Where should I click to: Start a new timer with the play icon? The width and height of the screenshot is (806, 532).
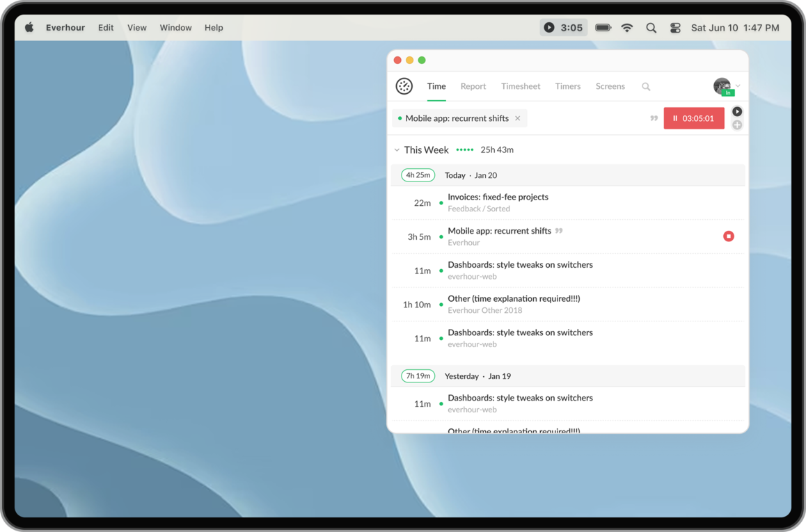[736, 111]
